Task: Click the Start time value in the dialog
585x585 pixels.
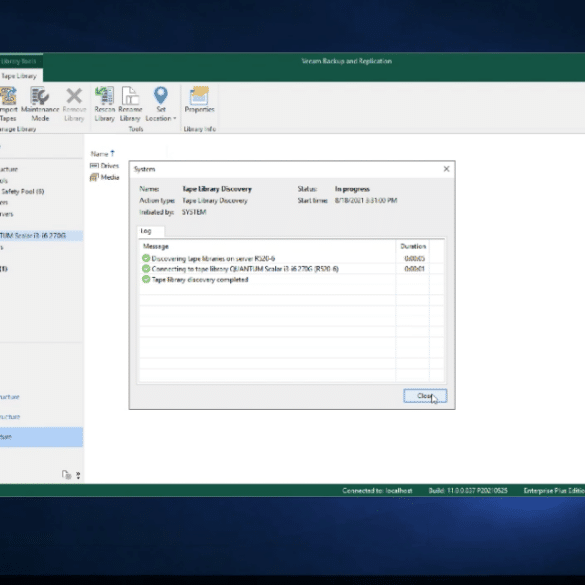Action: coord(366,200)
